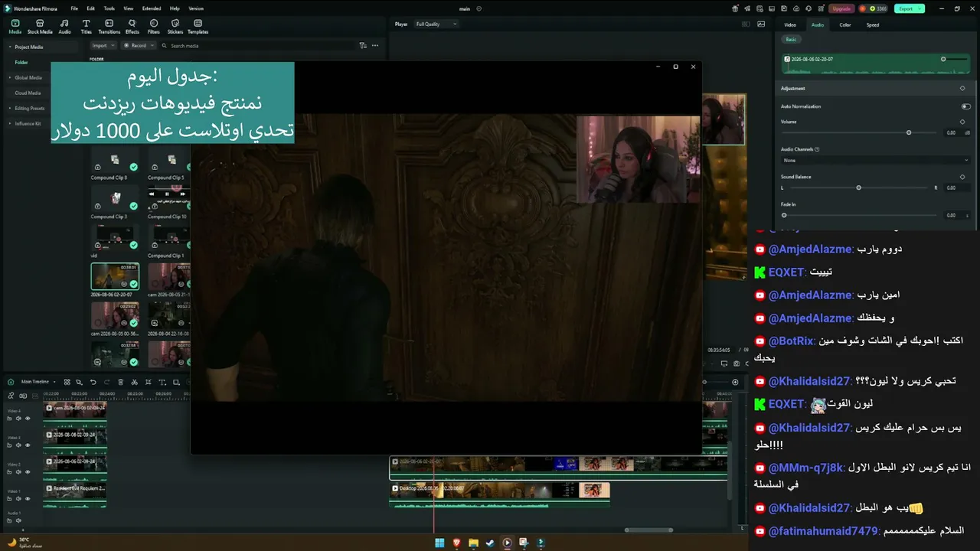This screenshot has width=980, height=551.
Task: Click the text tool in the timeline toolbar
Action: coord(162,382)
